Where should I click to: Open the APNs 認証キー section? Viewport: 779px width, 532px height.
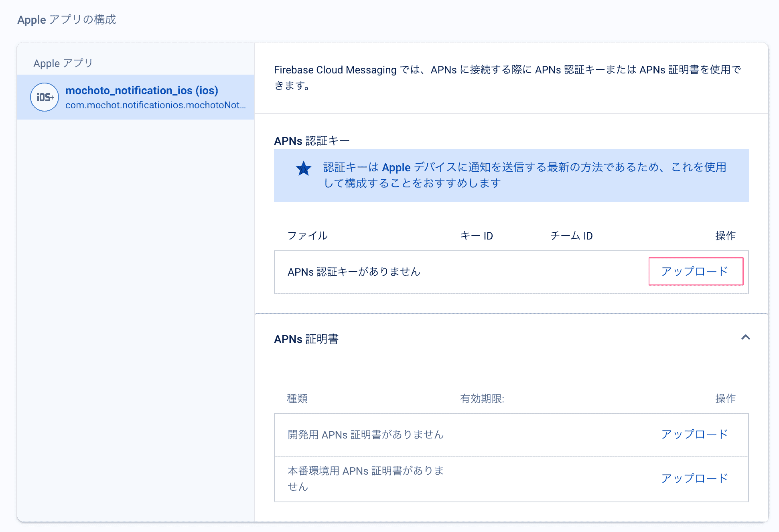311,140
